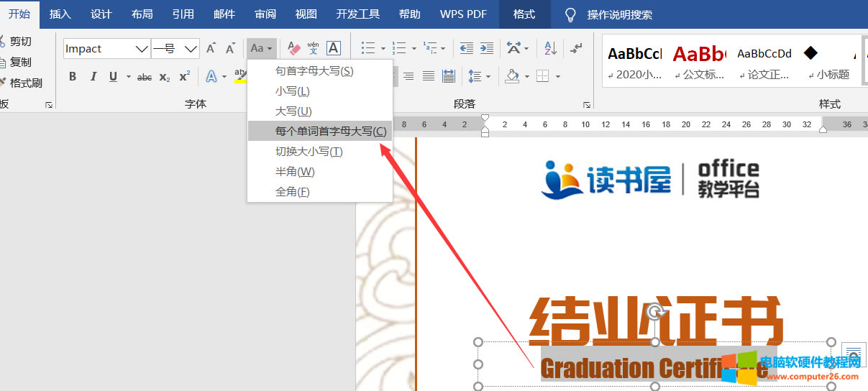Expand the font size dropdown
Image resolution: width=868 pixels, height=391 pixels.
[x=191, y=49]
